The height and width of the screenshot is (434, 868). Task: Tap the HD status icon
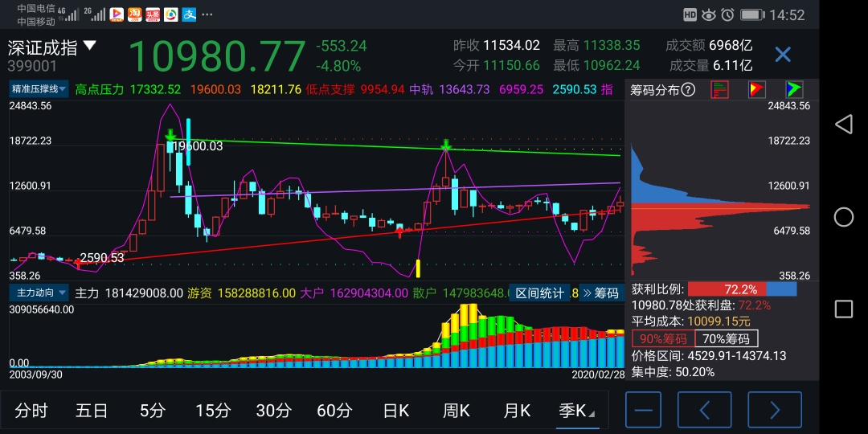point(690,15)
